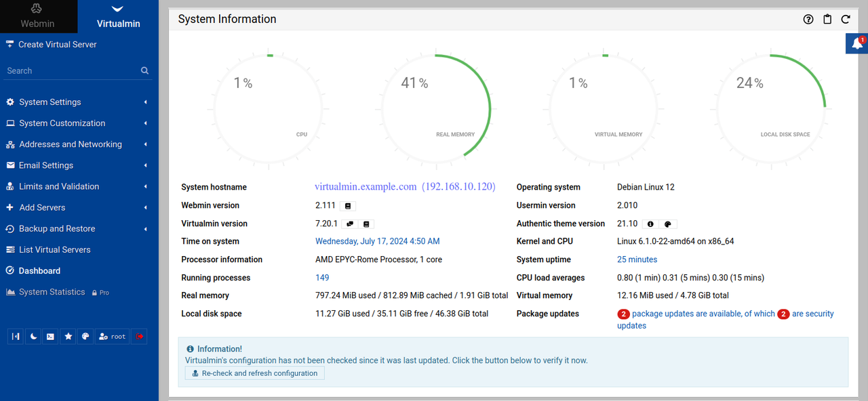Open List Virtual Servers menu item
The image size is (868, 401).
pos(54,250)
